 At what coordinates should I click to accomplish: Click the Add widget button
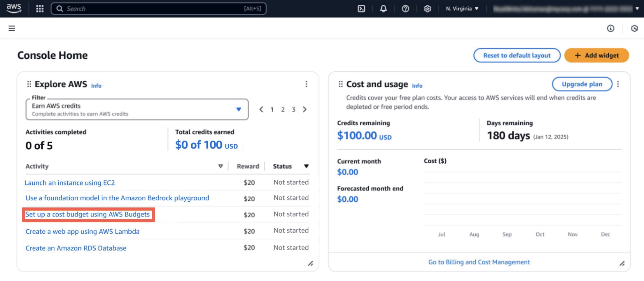[596, 55]
